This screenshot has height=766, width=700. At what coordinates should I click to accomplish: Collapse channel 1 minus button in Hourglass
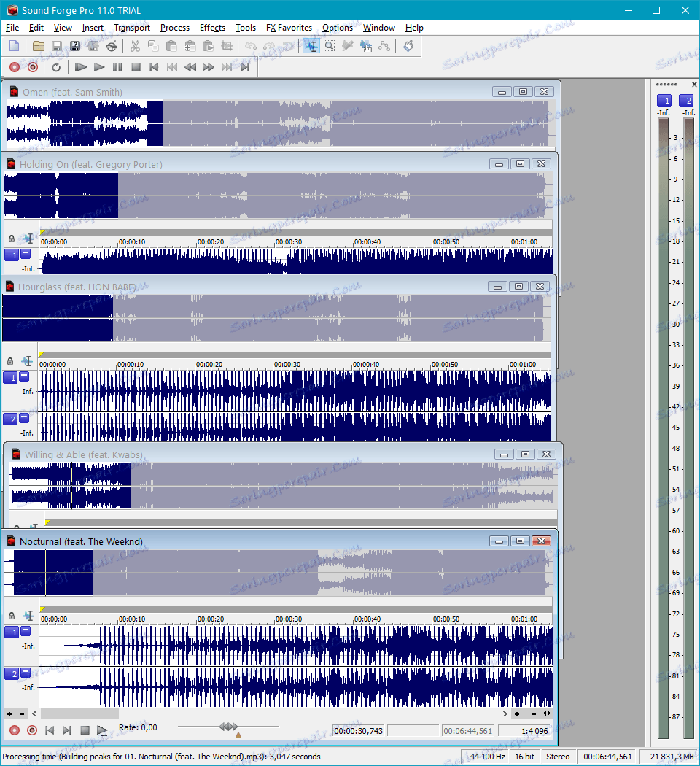[x=24, y=376]
